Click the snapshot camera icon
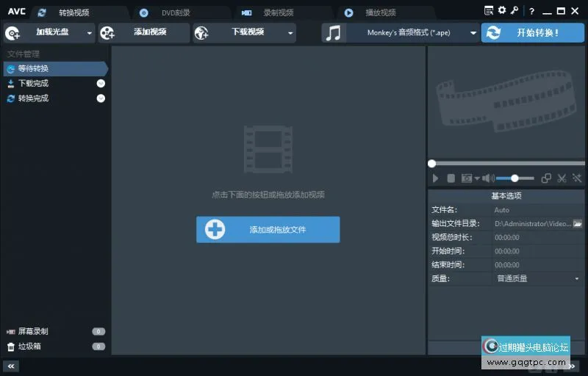The width and height of the screenshot is (588, 376). (x=467, y=178)
